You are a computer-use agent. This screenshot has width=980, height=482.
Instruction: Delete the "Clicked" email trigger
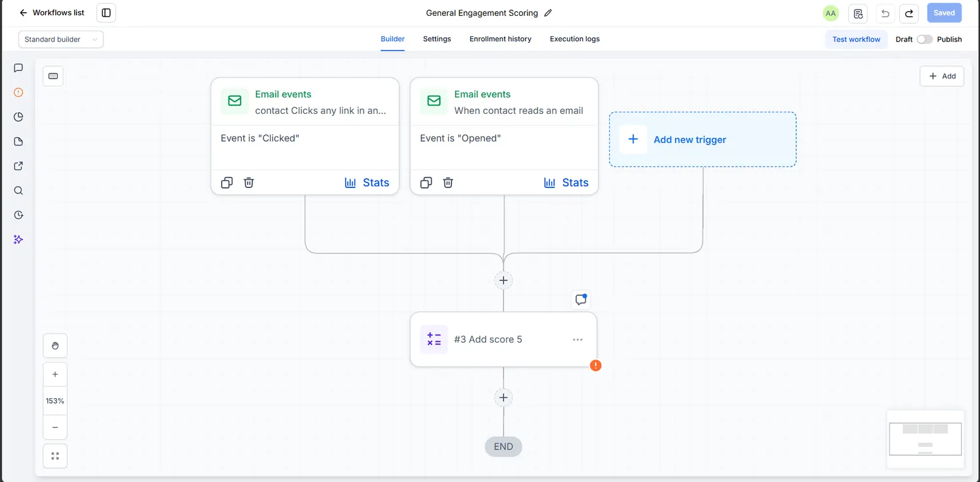pyautogui.click(x=249, y=183)
